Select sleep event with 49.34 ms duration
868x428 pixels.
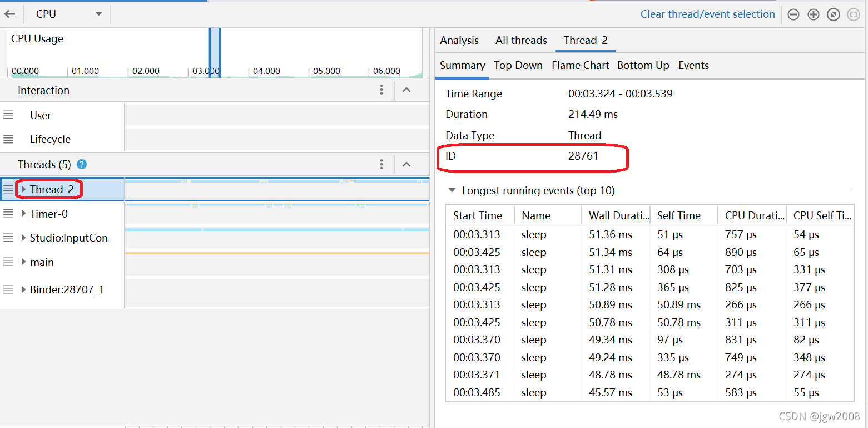[650, 340]
